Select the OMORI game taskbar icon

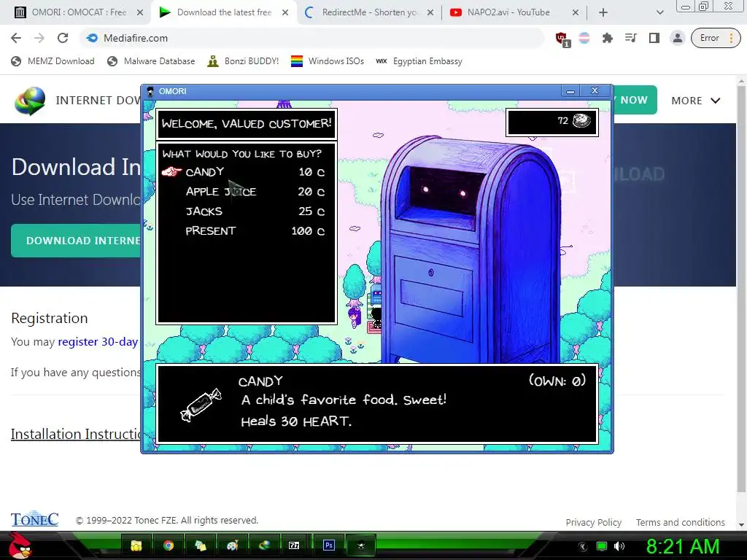click(360, 545)
